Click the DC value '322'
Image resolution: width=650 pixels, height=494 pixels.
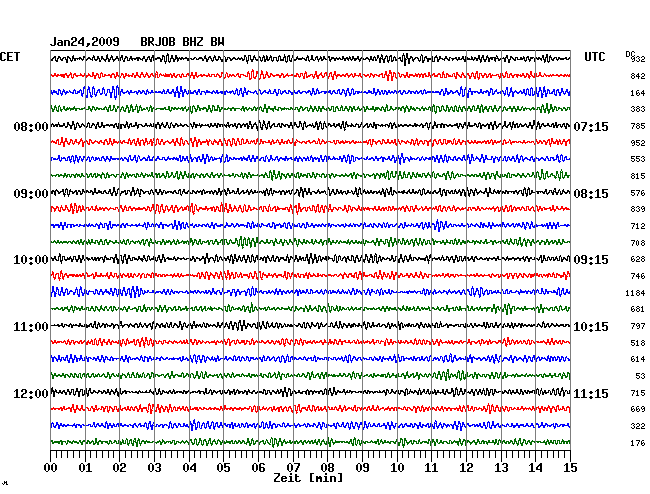[x=638, y=426]
